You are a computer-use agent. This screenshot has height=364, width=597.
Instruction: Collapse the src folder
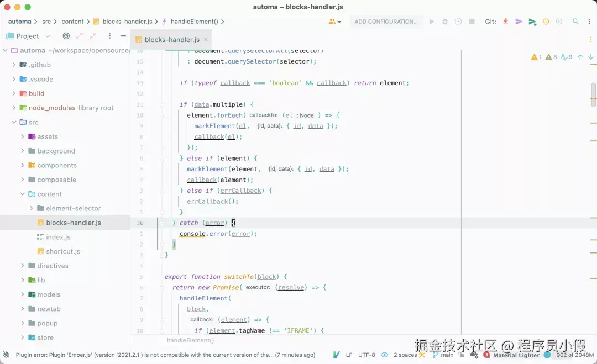(x=14, y=122)
